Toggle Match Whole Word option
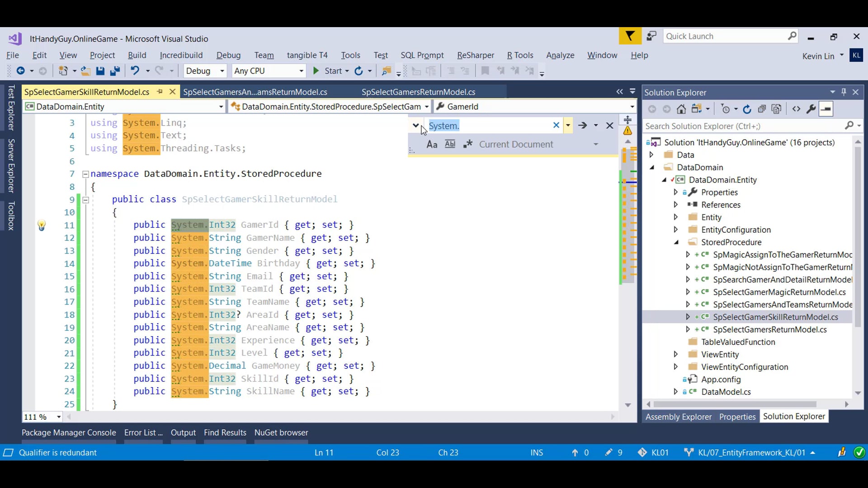 (450, 145)
